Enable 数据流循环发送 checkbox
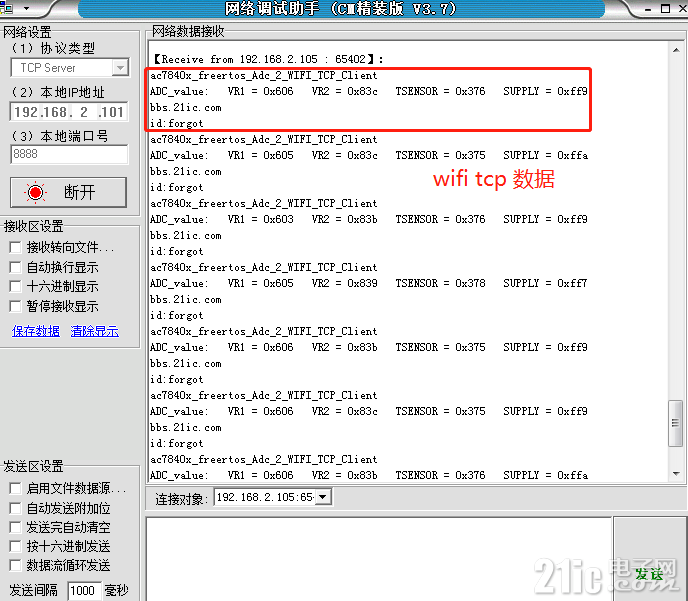Viewport: 688px width, 601px height. (15, 565)
